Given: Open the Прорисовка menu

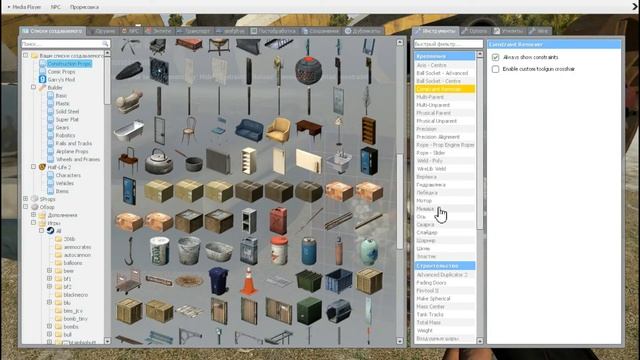Looking at the screenshot, I should (84, 7).
